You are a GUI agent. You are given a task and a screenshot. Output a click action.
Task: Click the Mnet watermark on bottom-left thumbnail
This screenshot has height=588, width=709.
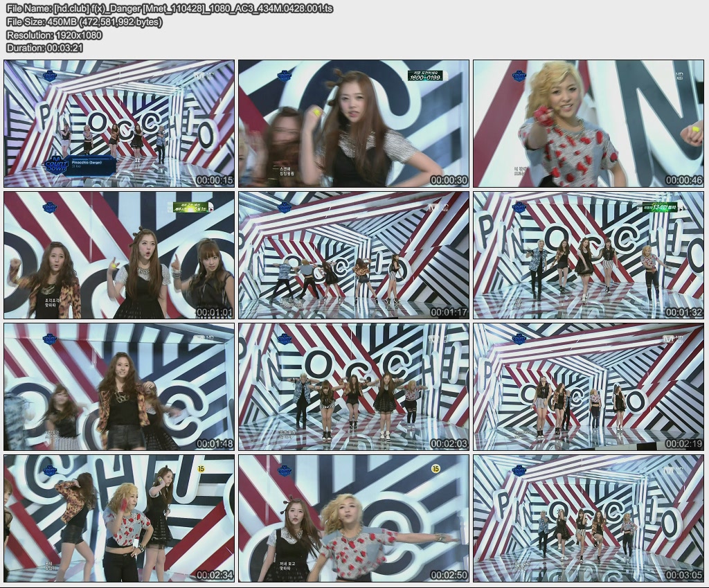click(50, 470)
